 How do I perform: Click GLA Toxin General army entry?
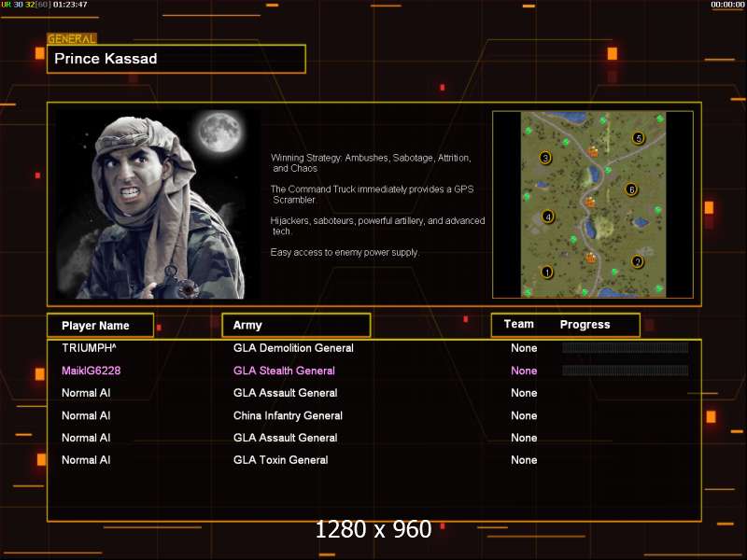point(281,460)
